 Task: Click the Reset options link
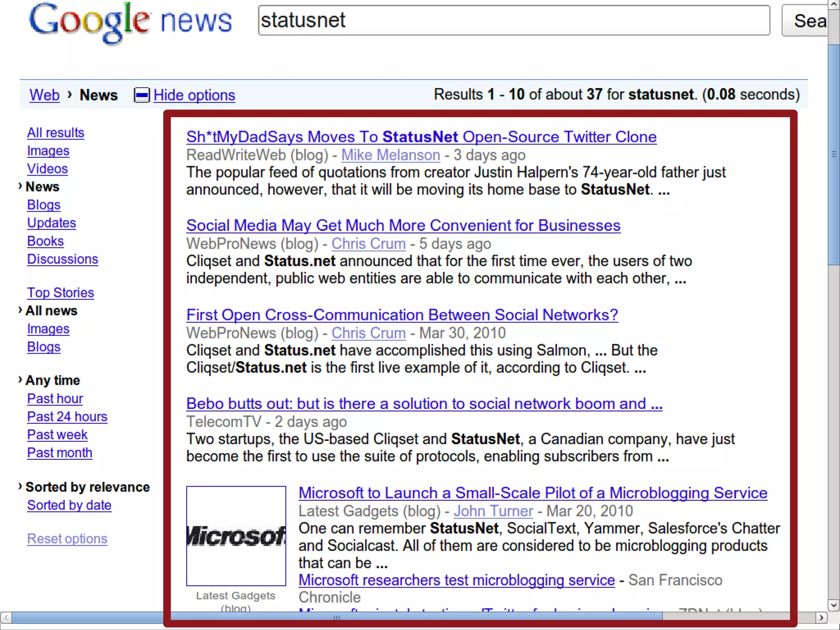tap(67, 539)
